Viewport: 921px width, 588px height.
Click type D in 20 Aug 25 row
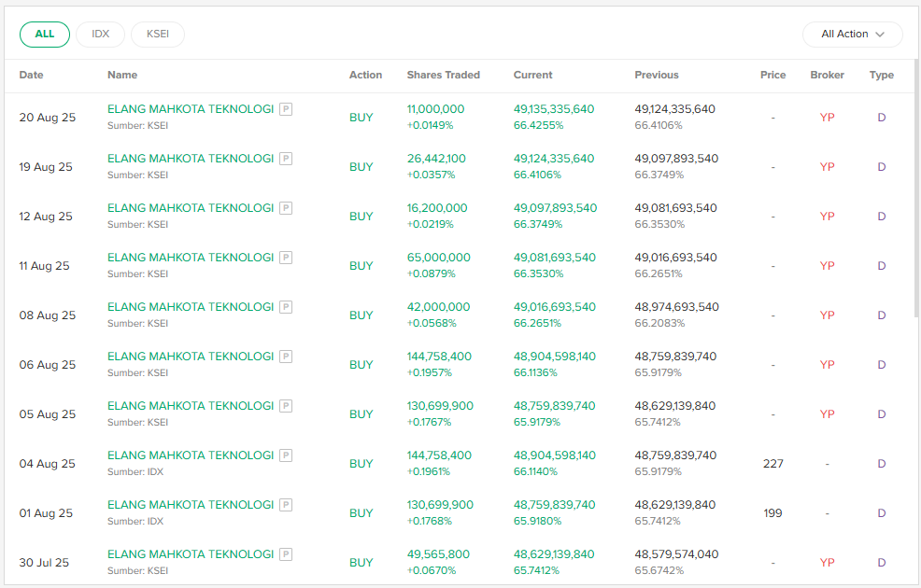882,118
